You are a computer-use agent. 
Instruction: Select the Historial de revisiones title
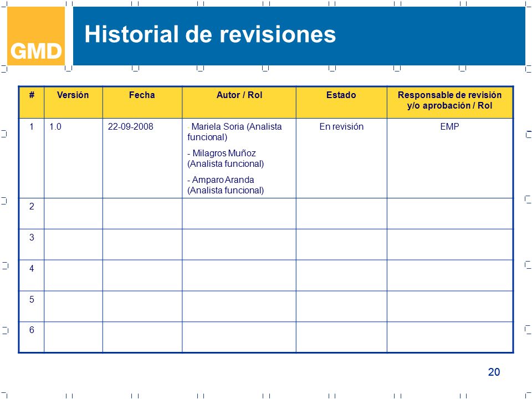210,34
